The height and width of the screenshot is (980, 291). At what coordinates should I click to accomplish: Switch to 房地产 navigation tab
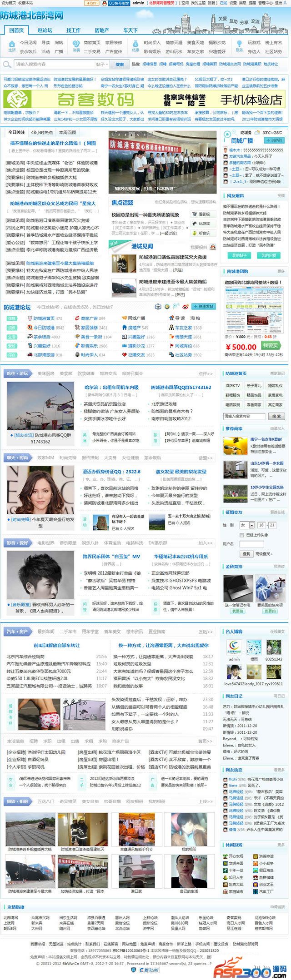tap(101, 30)
